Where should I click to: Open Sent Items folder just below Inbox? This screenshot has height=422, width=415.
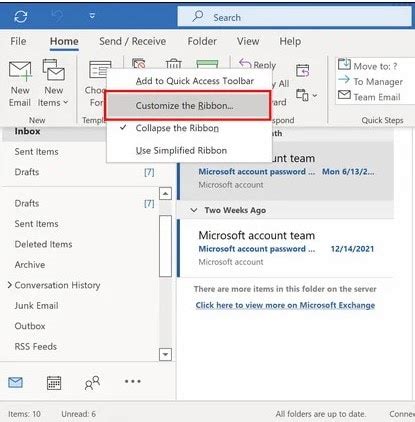point(36,152)
